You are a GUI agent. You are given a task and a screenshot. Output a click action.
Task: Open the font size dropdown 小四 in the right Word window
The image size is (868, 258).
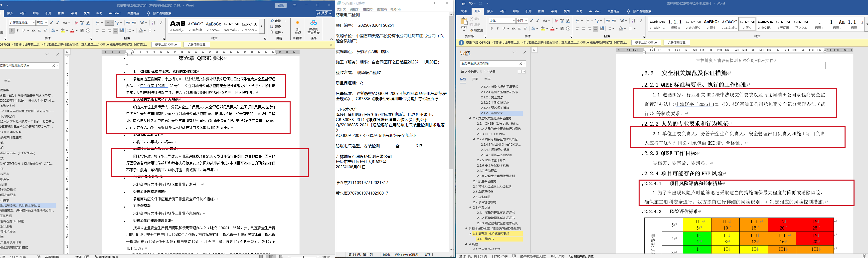click(526, 21)
